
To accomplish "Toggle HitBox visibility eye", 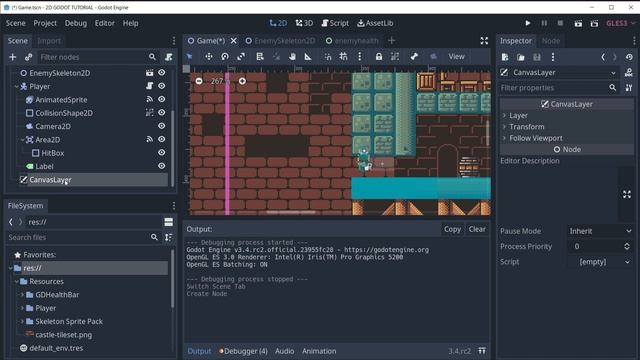I will [162, 153].
